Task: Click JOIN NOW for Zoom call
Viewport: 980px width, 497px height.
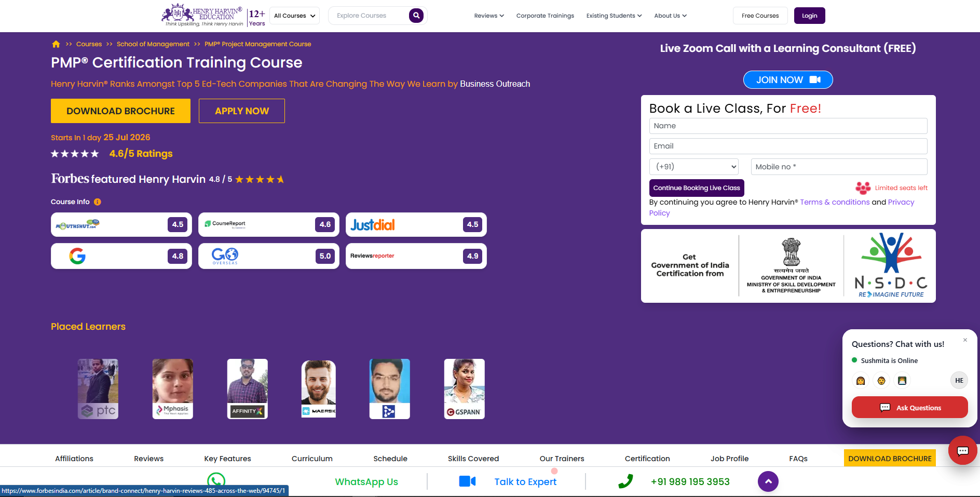Action: [788, 80]
